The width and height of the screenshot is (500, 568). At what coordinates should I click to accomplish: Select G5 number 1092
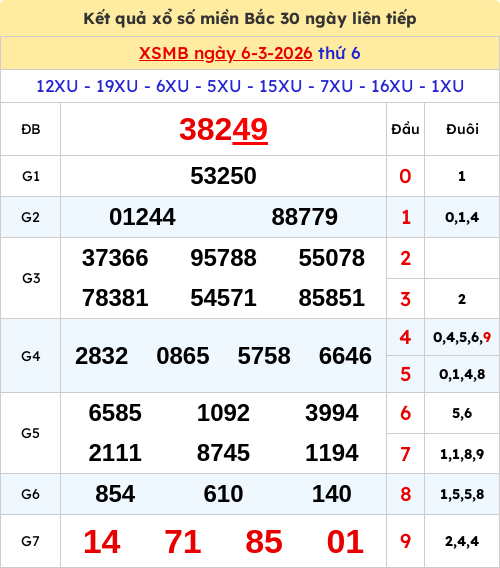point(224,413)
